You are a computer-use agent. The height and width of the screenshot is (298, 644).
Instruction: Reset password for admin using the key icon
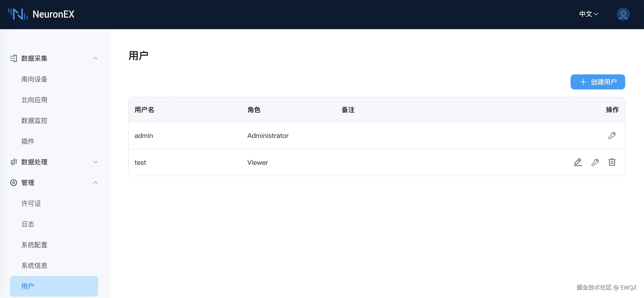pos(612,135)
